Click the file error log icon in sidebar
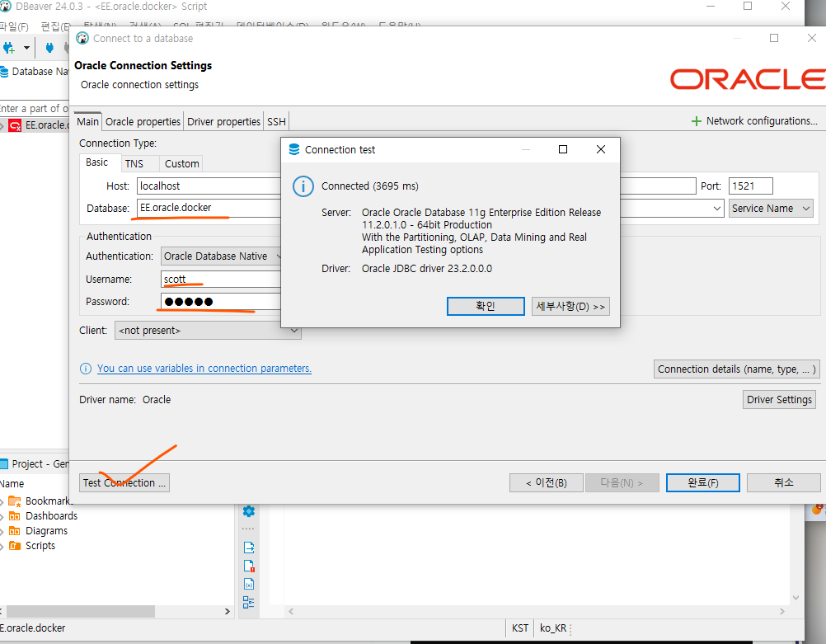Screen dimensions: 826x644 pos(249,566)
